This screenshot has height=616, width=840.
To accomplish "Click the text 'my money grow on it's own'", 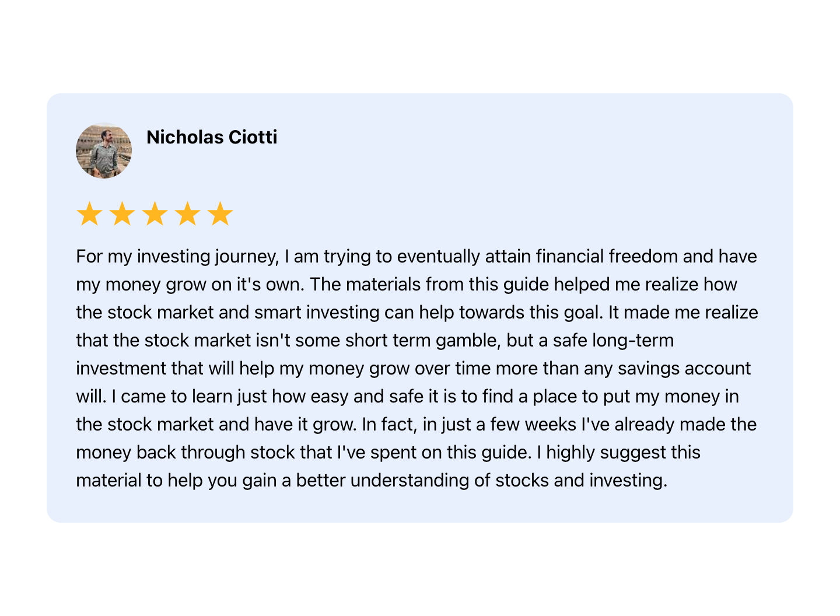I will click(x=190, y=285).
